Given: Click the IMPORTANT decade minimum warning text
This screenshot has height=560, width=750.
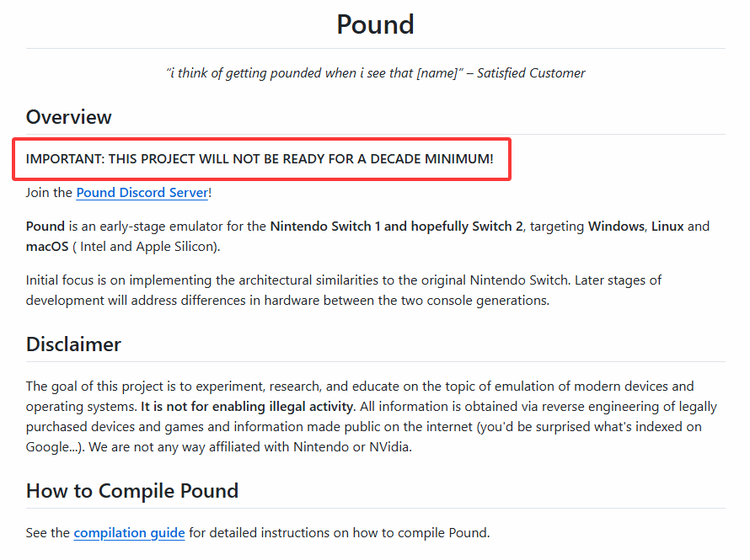Looking at the screenshot, I should (x=260, y=159).
